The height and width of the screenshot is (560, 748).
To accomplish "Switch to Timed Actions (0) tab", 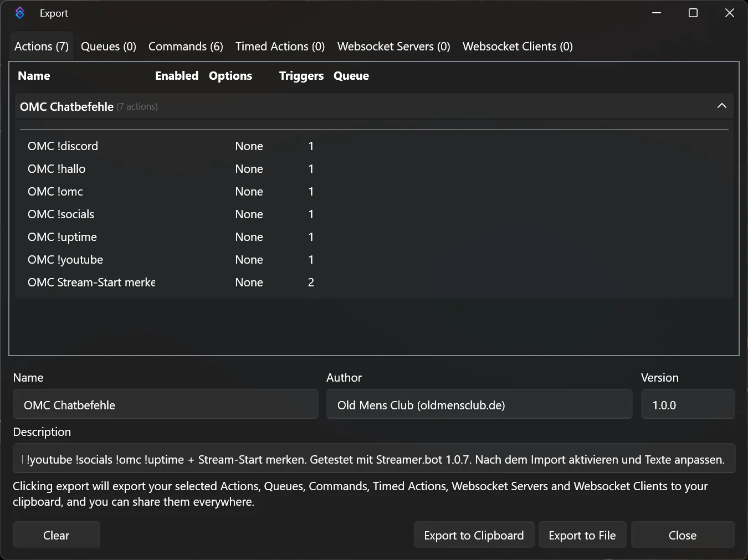I will click(280, 47).
